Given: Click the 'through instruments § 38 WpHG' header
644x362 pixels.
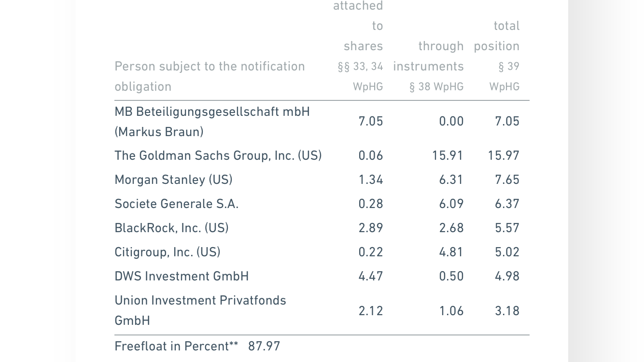Looking at the screenshot, I should coord(428,66).
